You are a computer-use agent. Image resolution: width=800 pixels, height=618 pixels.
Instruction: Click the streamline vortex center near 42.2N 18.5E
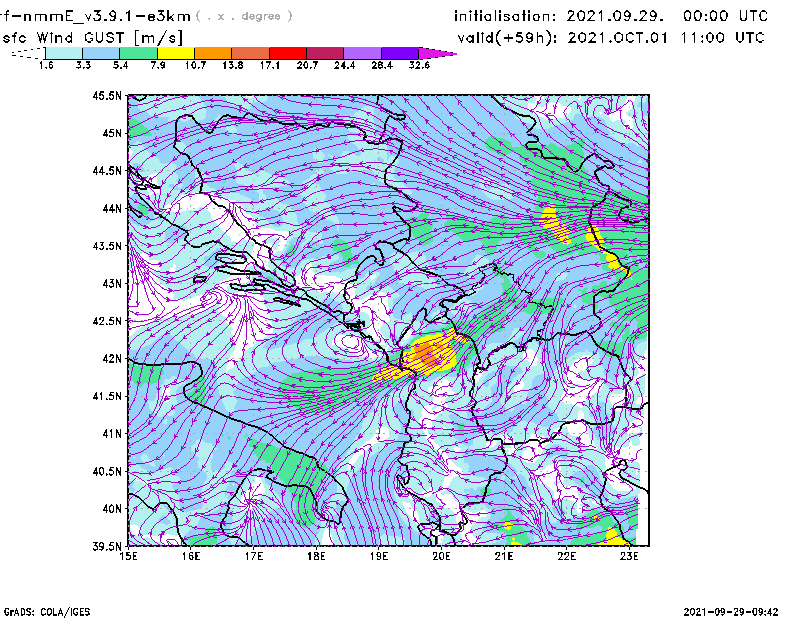(350, 341)
